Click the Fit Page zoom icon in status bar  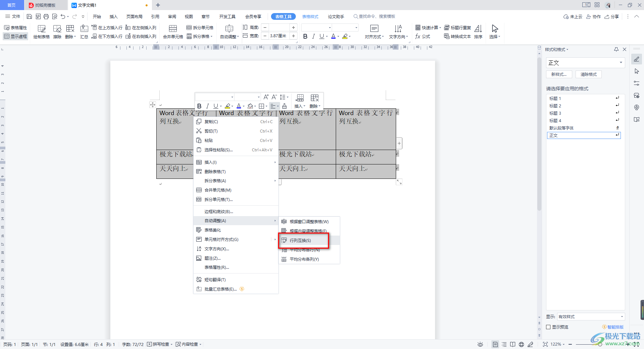[545, 344]
